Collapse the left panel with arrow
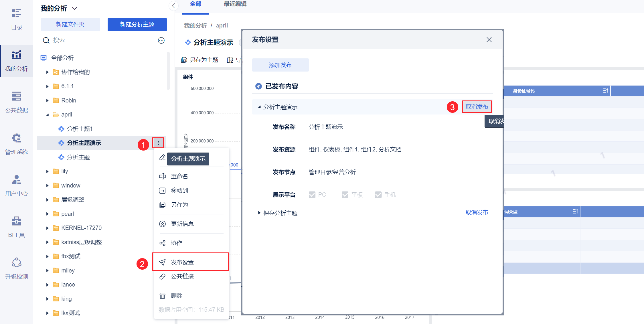This screenshot has width=644, height=324. [x=173, y=6]
